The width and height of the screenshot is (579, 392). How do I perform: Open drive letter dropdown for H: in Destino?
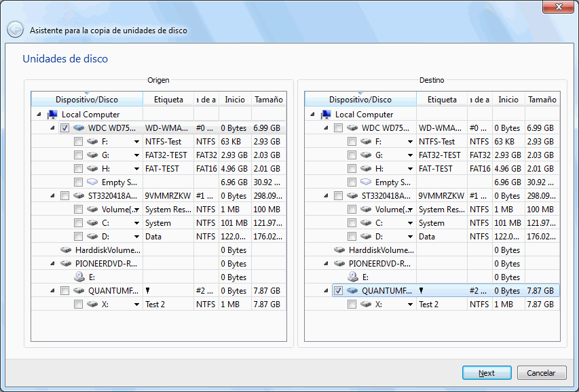[410, 169]
